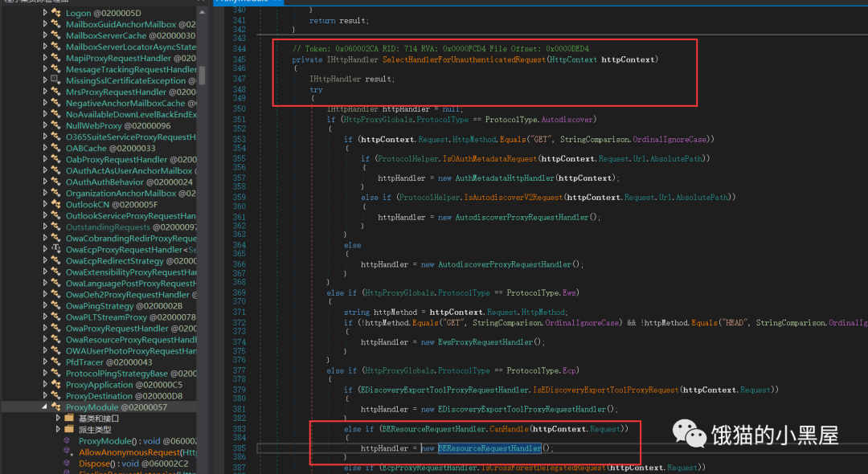Click the assembly explorer vertical scrollbar thumb
The height and width of the screenshot is (474, 868).
(203, 75)
